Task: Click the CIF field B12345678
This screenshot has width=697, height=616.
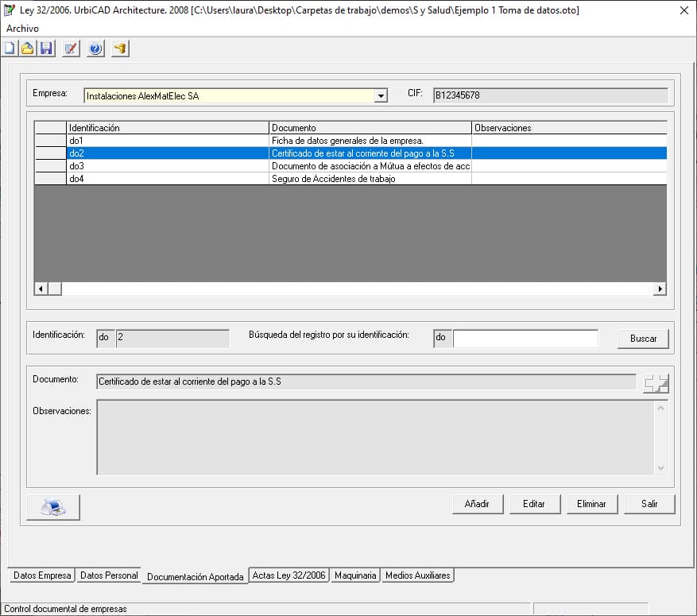Action: tap(550, 95)
